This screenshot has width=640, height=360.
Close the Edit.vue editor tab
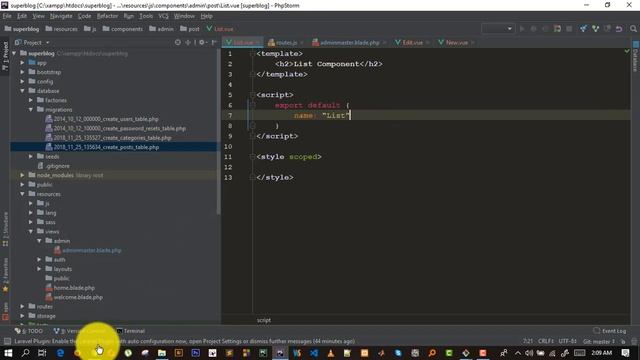pos(427,42)
